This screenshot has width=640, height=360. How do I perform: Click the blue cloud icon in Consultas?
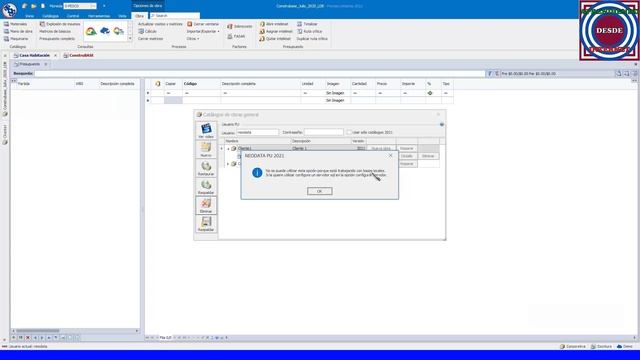pos(105,31)
